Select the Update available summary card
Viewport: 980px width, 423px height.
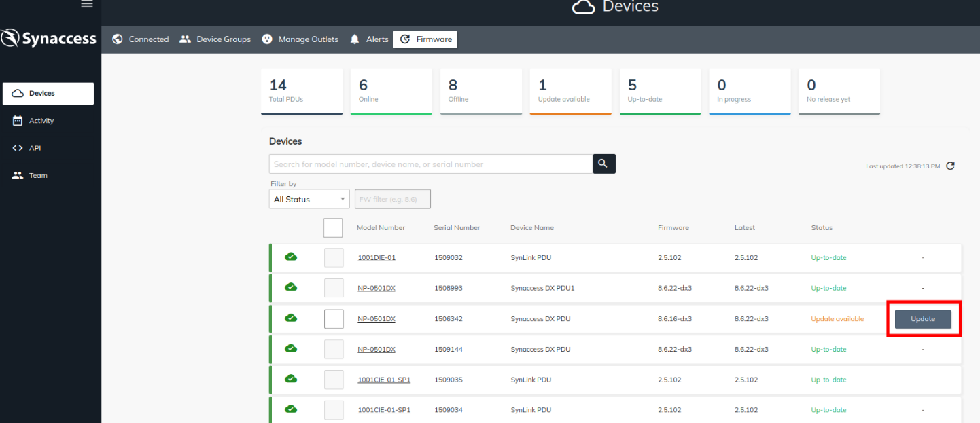tap(571, 91)
